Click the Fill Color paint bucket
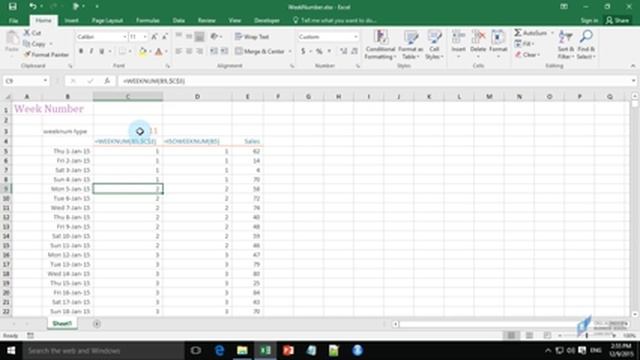 point(142,51)
